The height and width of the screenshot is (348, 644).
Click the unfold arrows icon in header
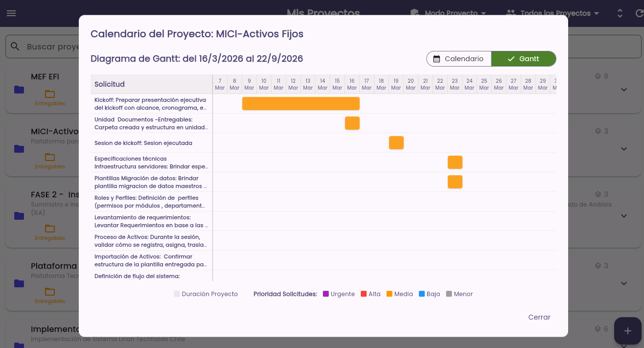click(x=620, y=13)
